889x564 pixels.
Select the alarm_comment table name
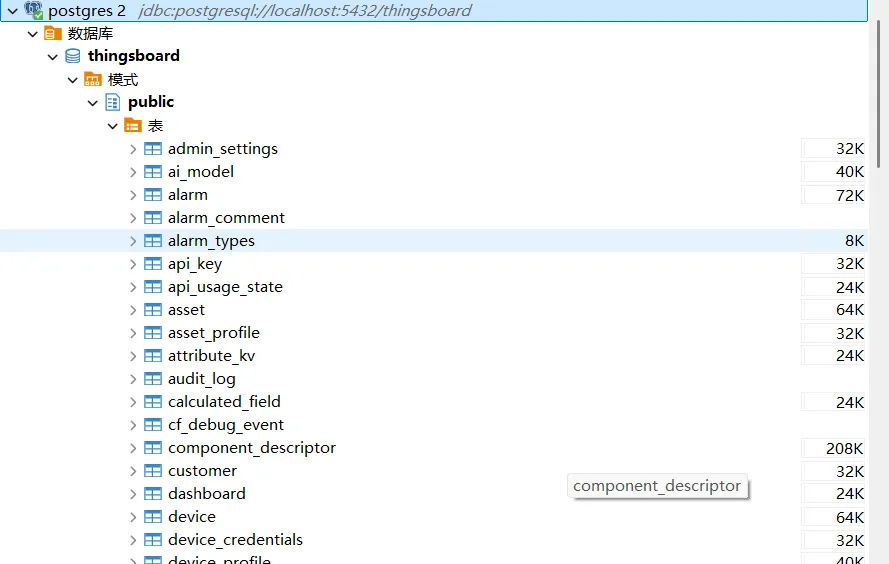coord(226,218)
